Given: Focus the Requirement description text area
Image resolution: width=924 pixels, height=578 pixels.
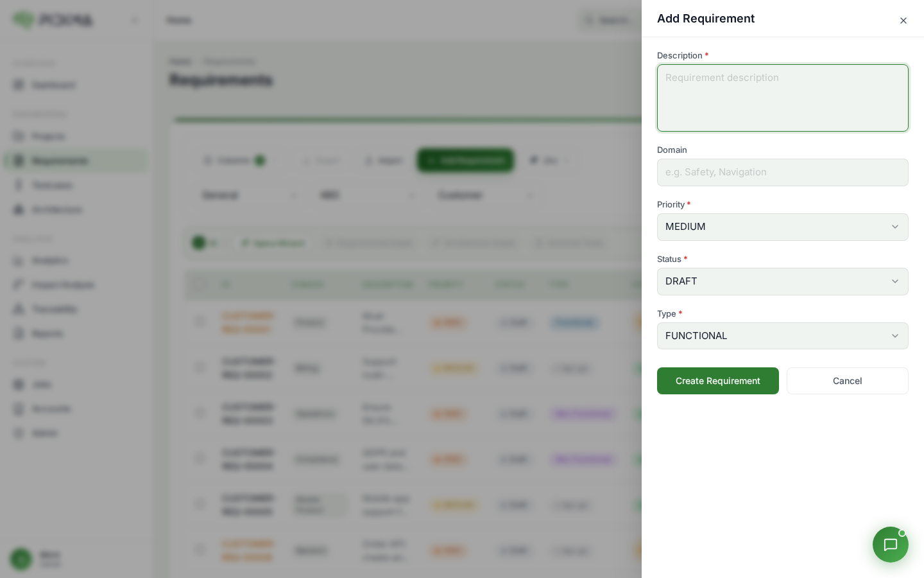Looking at the screenshot, I should tap(783, 98).
